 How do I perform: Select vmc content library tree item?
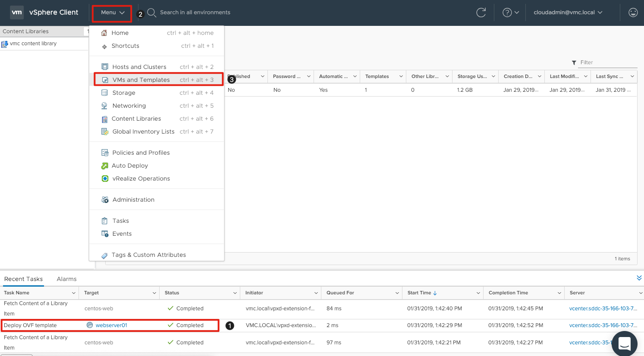(x=33, y=44)
